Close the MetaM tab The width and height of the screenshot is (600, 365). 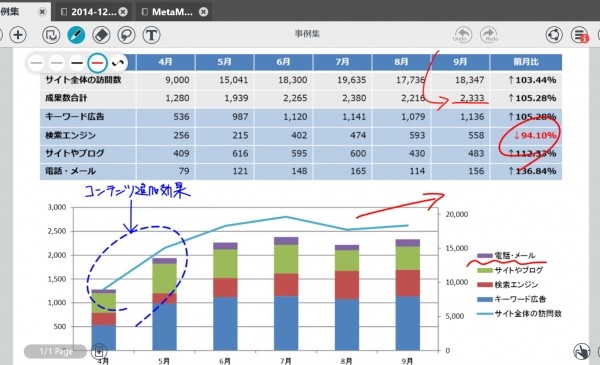pos(204,12)
